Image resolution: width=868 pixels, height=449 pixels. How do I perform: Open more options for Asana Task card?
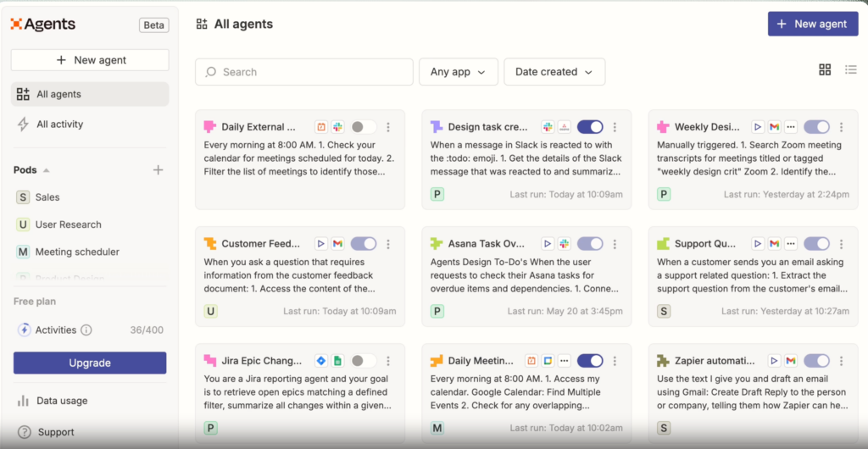click(615, 244)
